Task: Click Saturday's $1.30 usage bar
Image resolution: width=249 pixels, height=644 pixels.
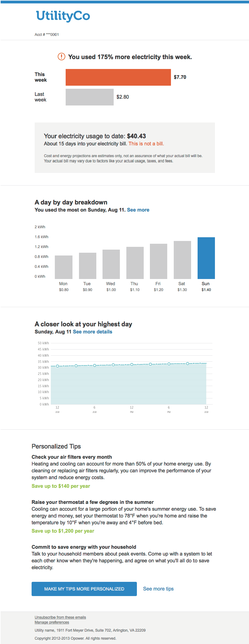Action: [x=182, y=259]
